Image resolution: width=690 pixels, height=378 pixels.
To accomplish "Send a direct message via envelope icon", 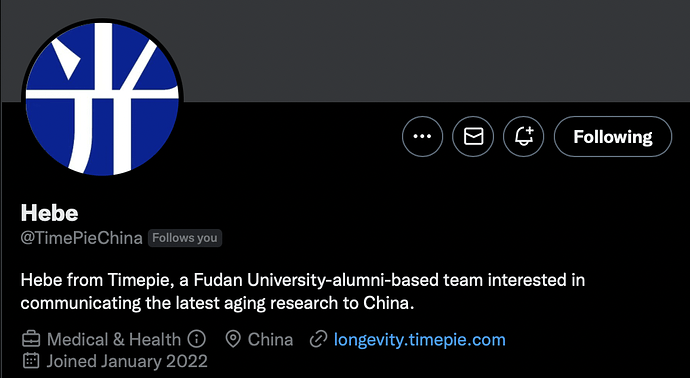I will tap(473, 136).
